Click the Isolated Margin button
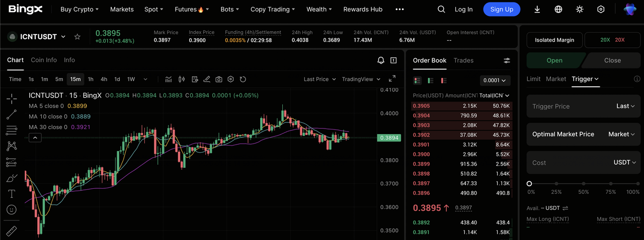Image resolution: width=644 pixels, height=240 pixels. coord(554,40)
